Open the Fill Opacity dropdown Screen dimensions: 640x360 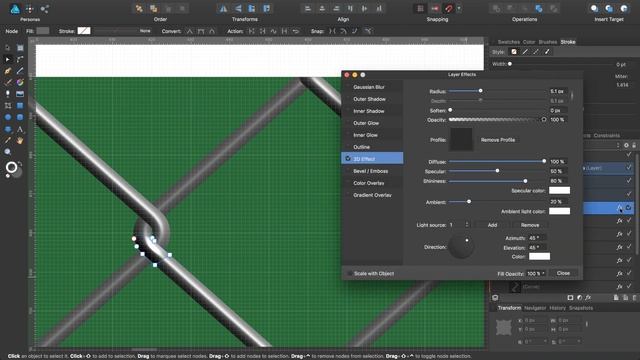tap(543, 273)
